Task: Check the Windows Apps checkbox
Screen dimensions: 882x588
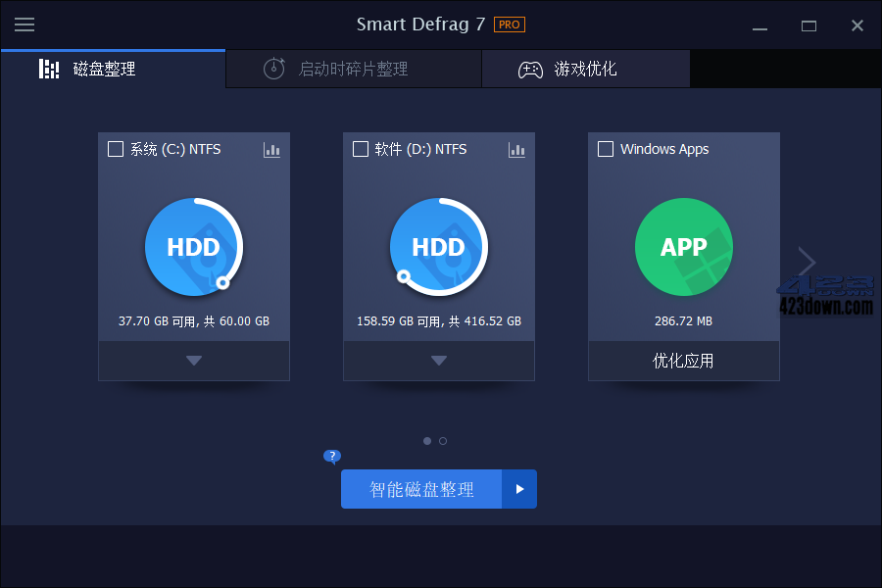Action: click(x=605, y=149)
